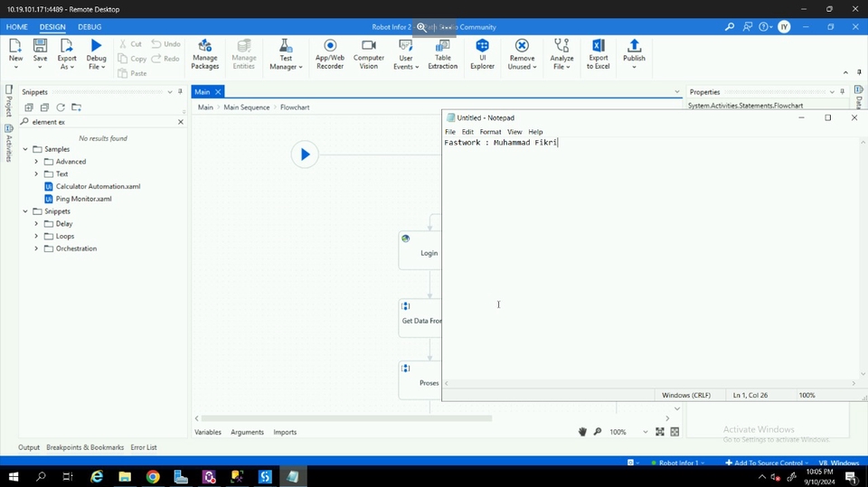Click Expand All icon in Snippets panel
868x487 pixels.
tap(29, 108)
